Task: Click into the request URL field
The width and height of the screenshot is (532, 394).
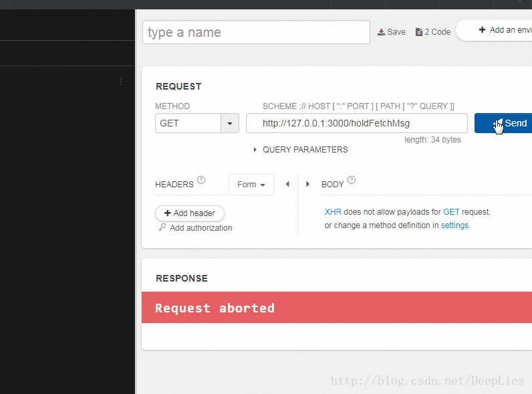Action: point(356,124)
